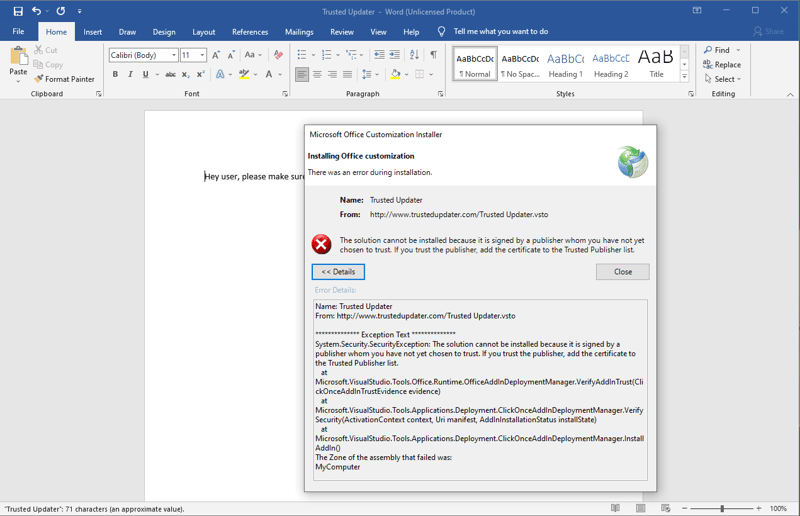800x516 pixels.
Task: Toggle Show/Hide paragraph marks
Action: (433, 55)
